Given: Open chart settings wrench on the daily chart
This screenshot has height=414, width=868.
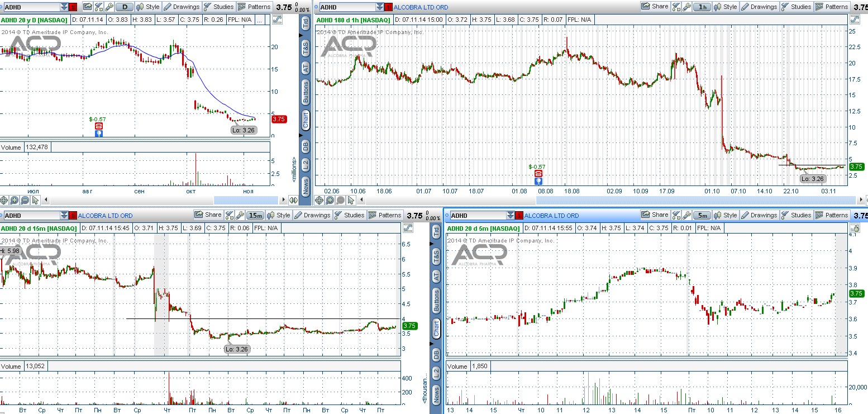Looking at the screenshot, I should click(109, 7).
